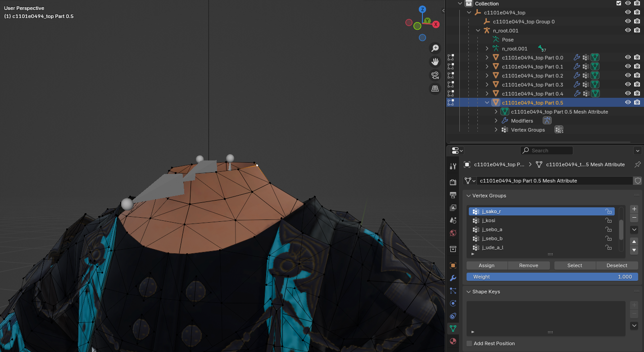This screenshot has width=644, height=352.
Task: Expand the Vertex Groups outliner row
Action: [496, 130]
